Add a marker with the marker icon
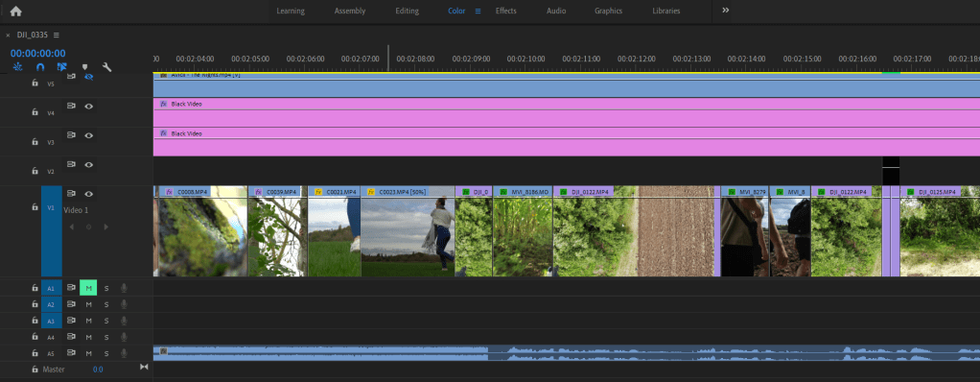The width and height of the screenshot is (980, 382). tap(85, 67)
